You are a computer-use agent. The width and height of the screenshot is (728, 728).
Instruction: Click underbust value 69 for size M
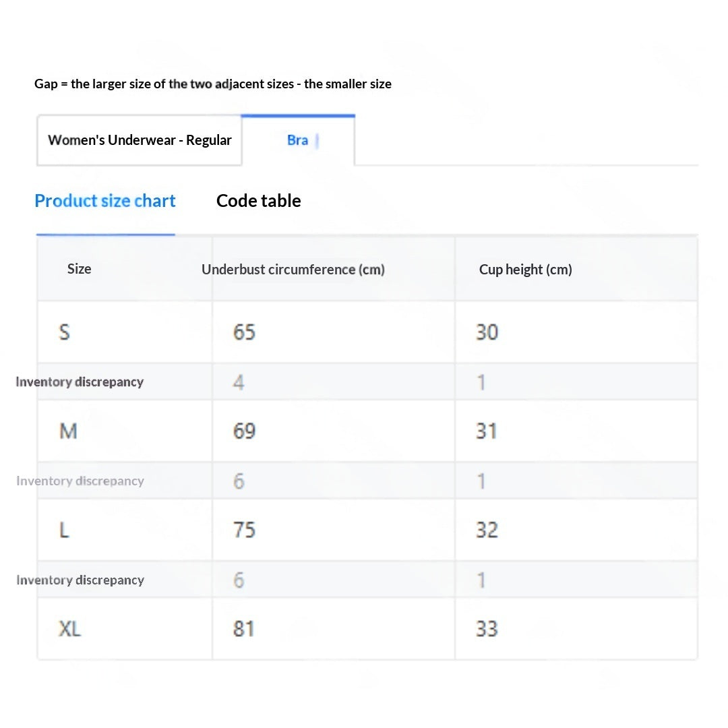[244, 431]
